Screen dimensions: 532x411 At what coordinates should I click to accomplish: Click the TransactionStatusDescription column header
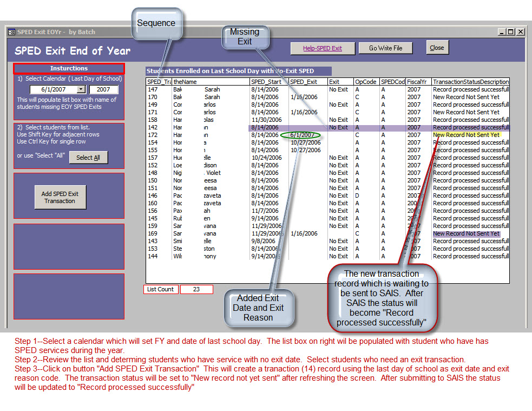471,82
